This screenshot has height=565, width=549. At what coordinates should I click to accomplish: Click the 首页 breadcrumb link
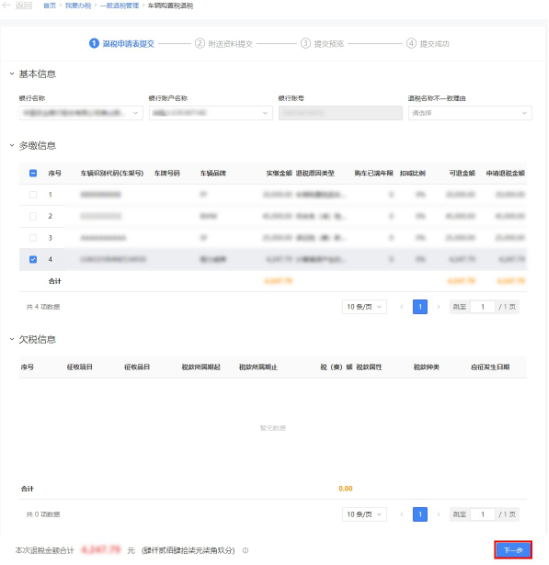[49, 6]
